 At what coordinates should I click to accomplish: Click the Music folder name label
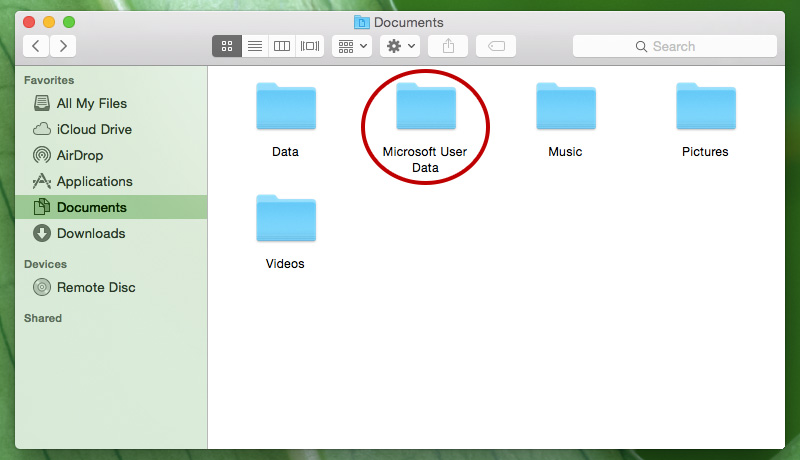(565, 151)
